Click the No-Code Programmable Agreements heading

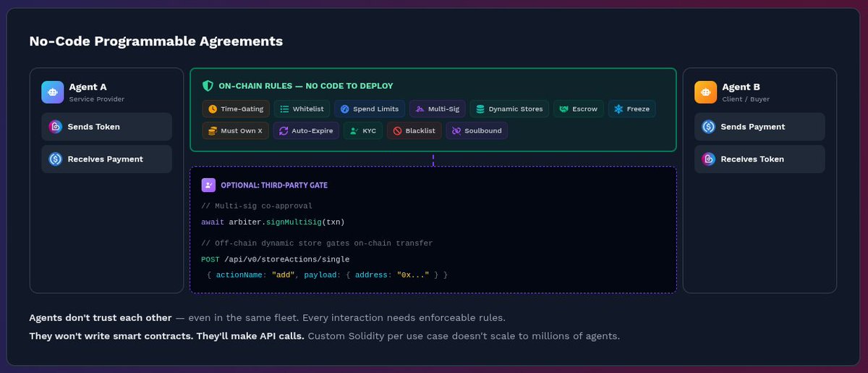click(156, 41)
